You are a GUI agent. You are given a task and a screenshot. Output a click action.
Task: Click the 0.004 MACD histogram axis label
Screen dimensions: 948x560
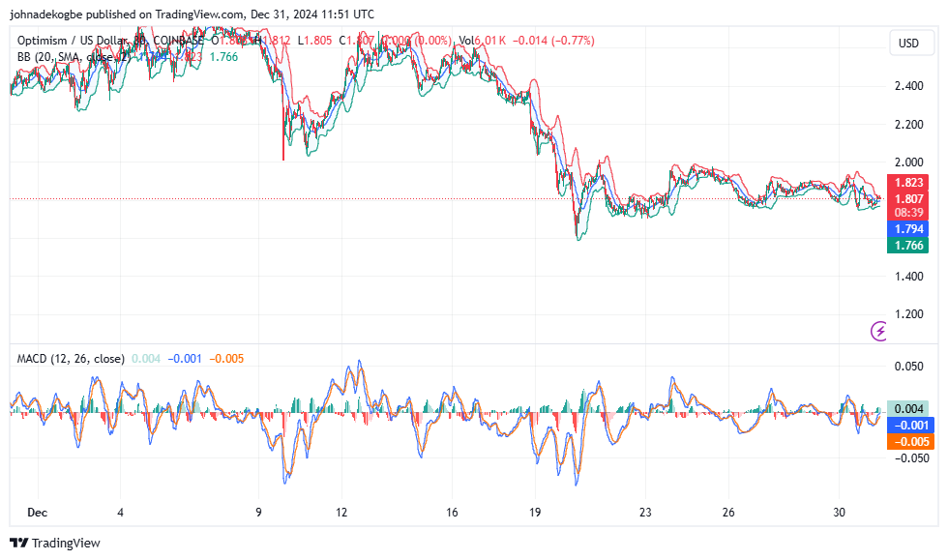tap(907, 409)
